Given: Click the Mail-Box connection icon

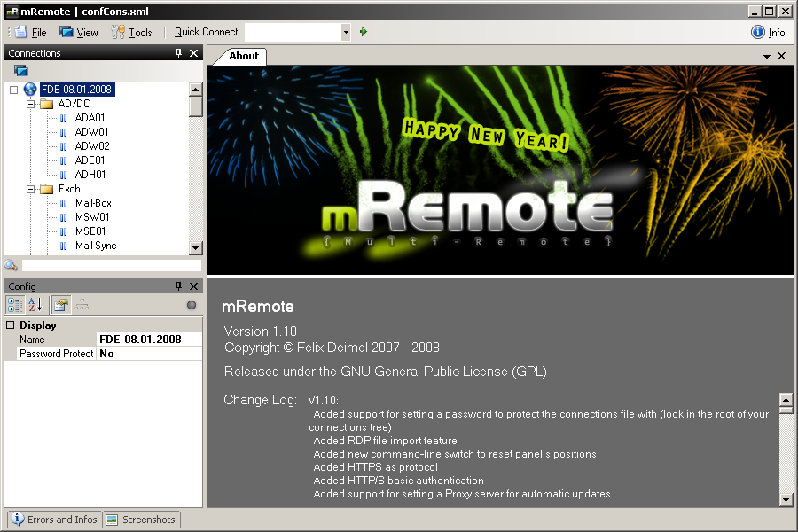Looking at the screenshot, I should click(64, 204).
